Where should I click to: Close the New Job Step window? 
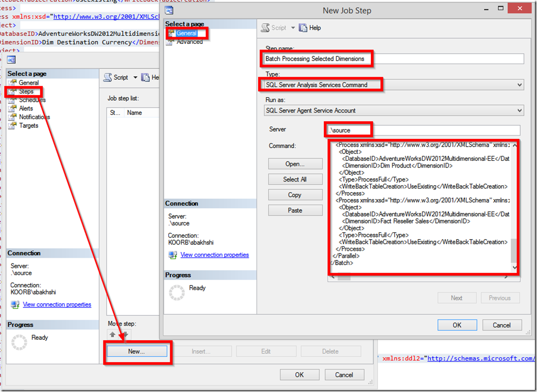point(520,8)
